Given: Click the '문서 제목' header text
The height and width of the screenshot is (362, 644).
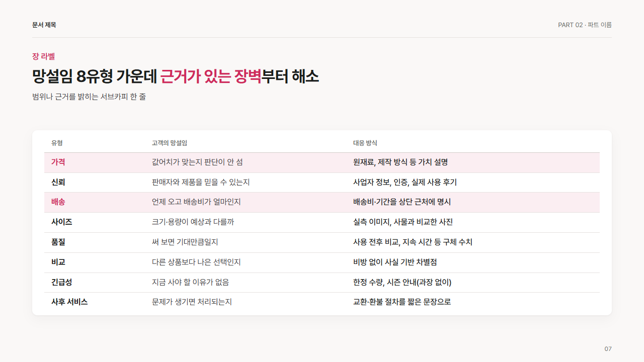Looking at the screenshot, I should click(x=44, y=25).
